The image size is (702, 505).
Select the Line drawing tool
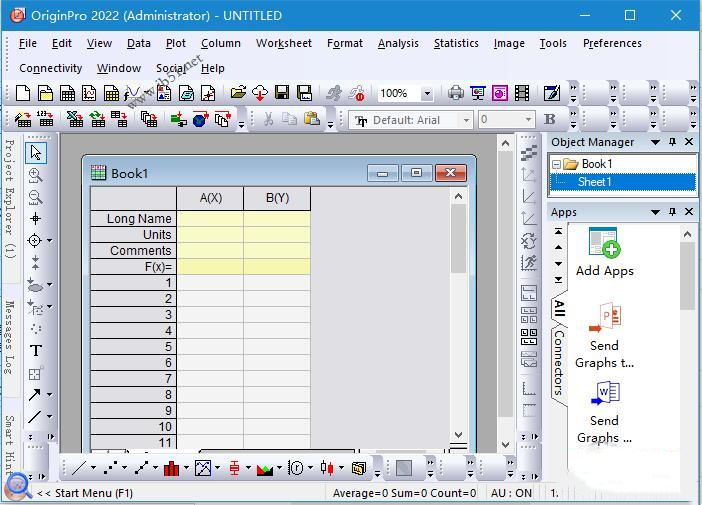pos(34,417)
